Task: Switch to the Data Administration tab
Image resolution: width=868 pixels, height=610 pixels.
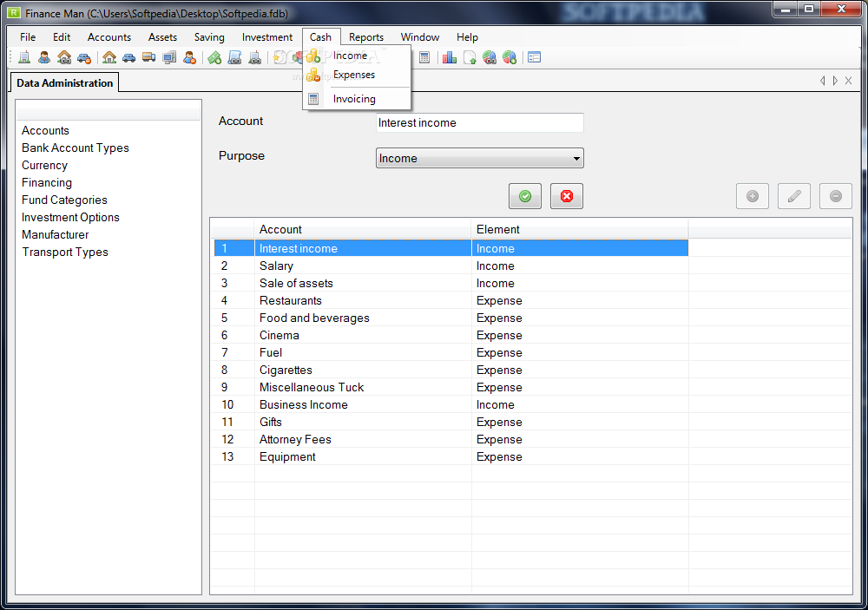Action: pyautogui.click(x=65, y=83)
